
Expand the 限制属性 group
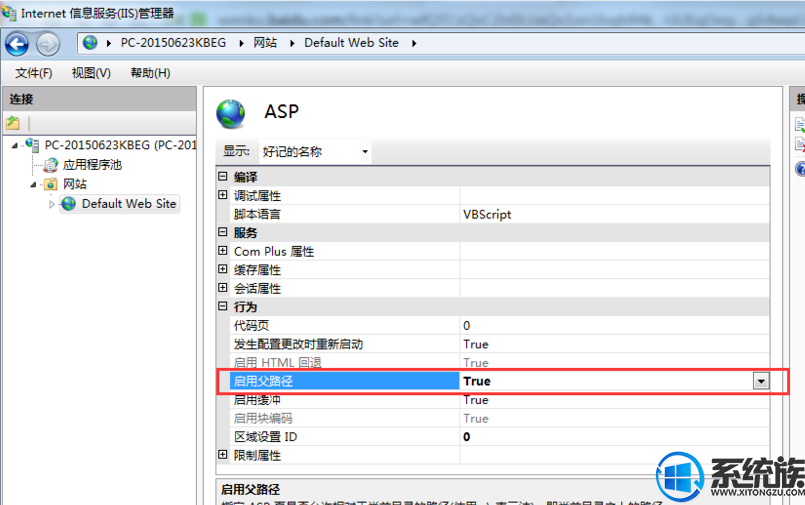pyautogui.click(x=222, y=455)
